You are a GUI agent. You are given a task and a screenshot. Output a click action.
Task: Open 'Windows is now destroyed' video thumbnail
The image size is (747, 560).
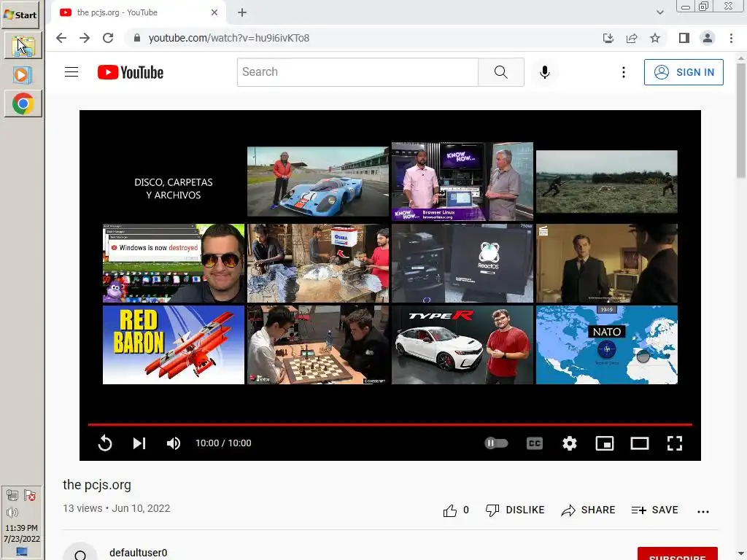click(174, 263)
